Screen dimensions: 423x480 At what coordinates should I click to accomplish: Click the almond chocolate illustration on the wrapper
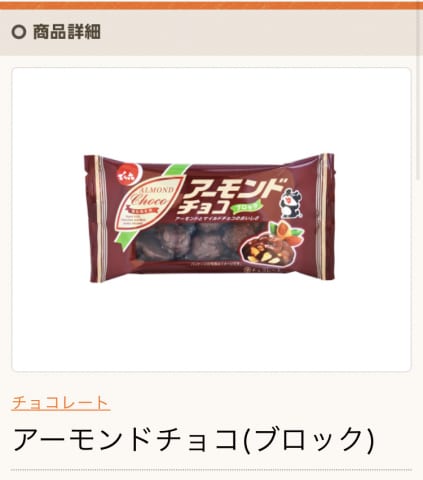click(x=272, y=245)
